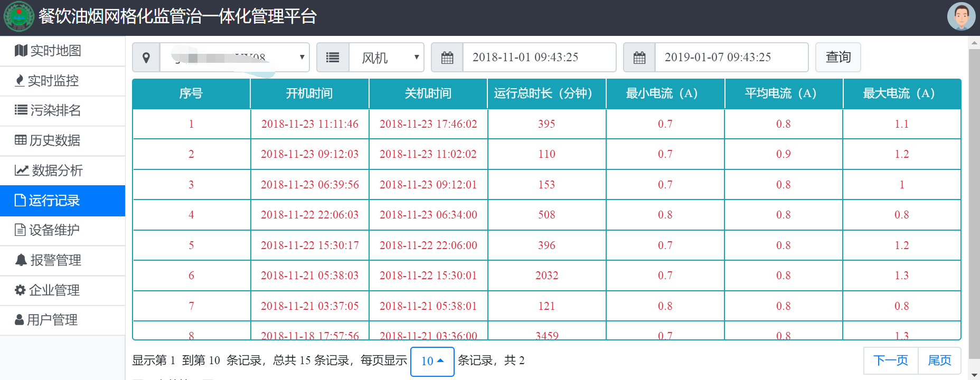Click the location pin icon
The width and height of the screenshot is (980, 380).
click(x=146, y=58)
